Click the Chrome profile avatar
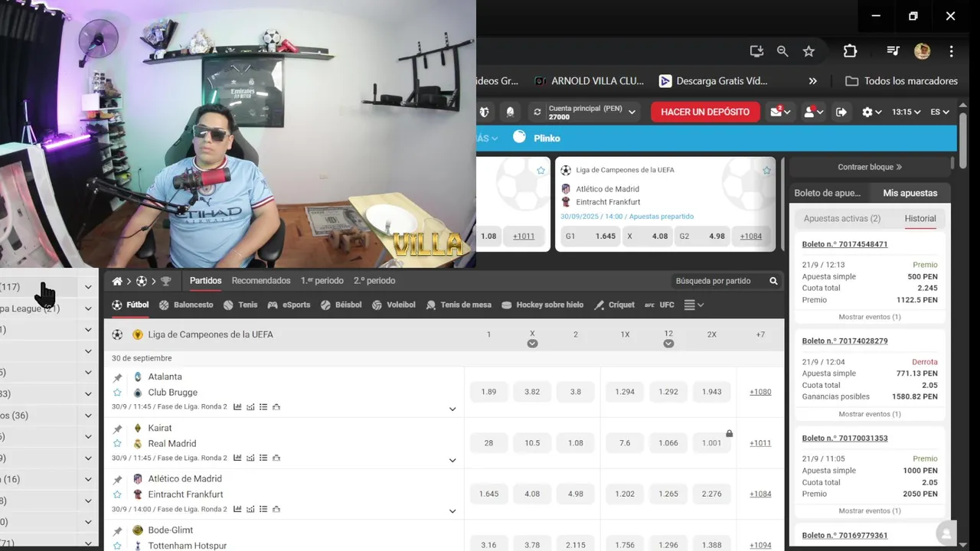Image resolution: width=980 pixels, height=551 pixels. click(922, 51)
